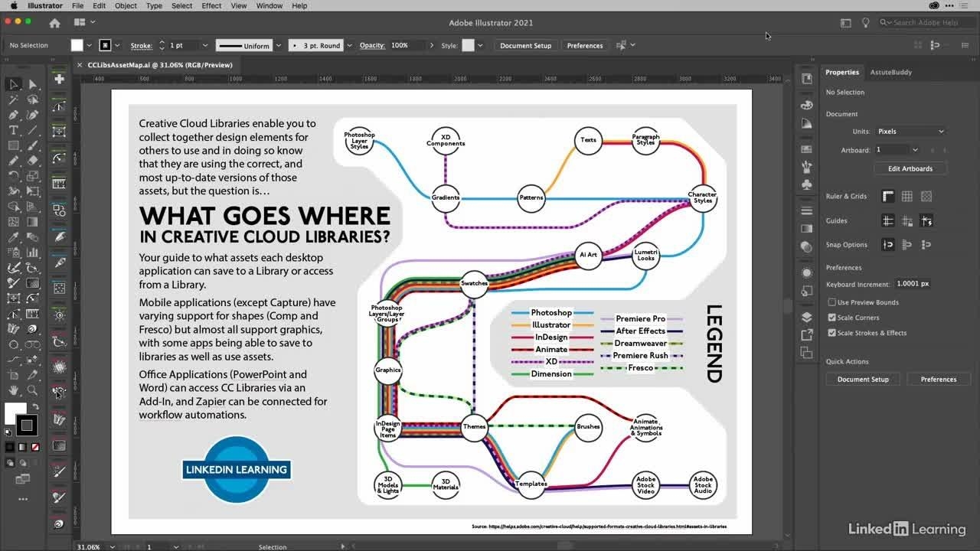Toggle the grid display button
The height and width of the screenshot is (551, 980).
pos(907,197)
